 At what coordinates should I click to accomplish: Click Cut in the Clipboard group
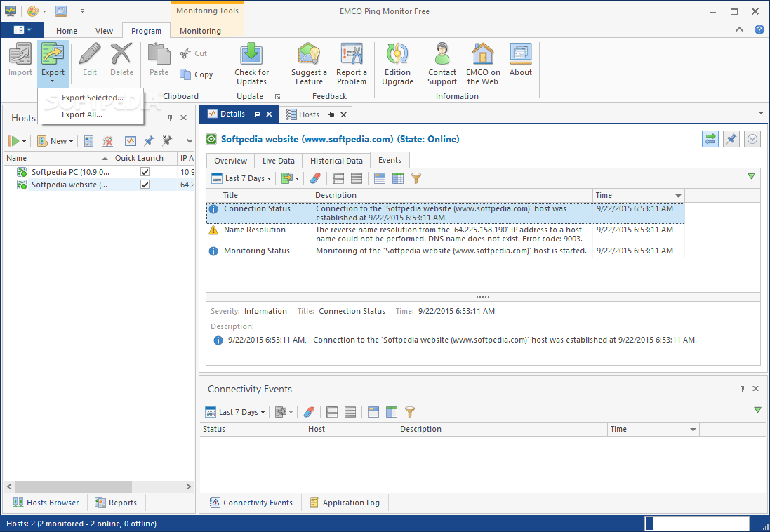(x=194, y=53)
